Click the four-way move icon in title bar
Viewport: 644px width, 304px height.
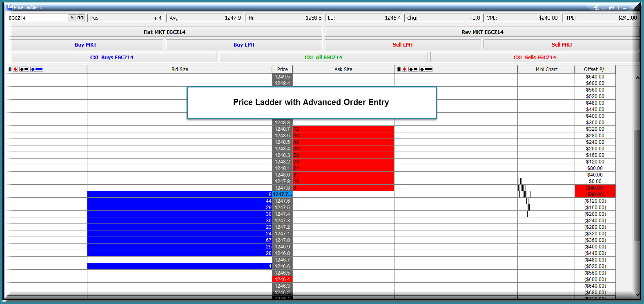(618, 8)
